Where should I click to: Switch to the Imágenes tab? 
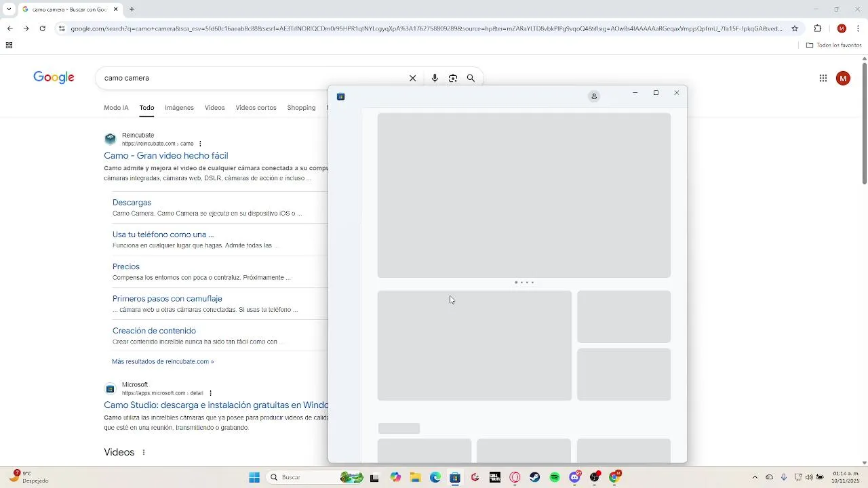tap(179, 108)
